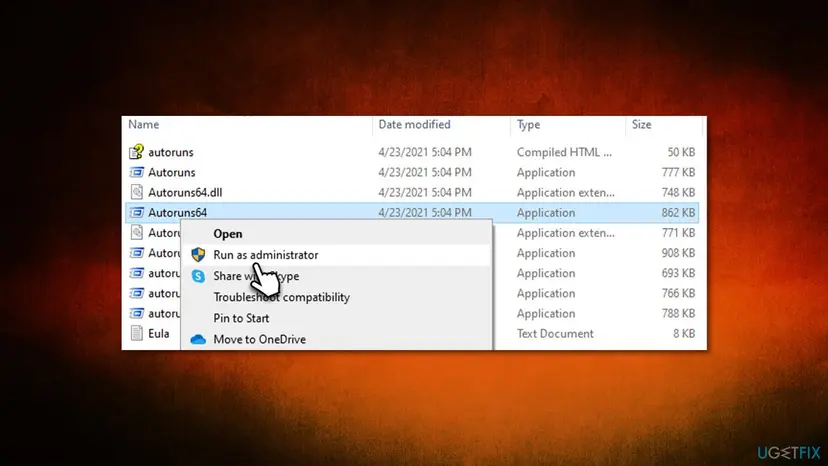Click the 777 KB size cell

[x=678, y=172]
